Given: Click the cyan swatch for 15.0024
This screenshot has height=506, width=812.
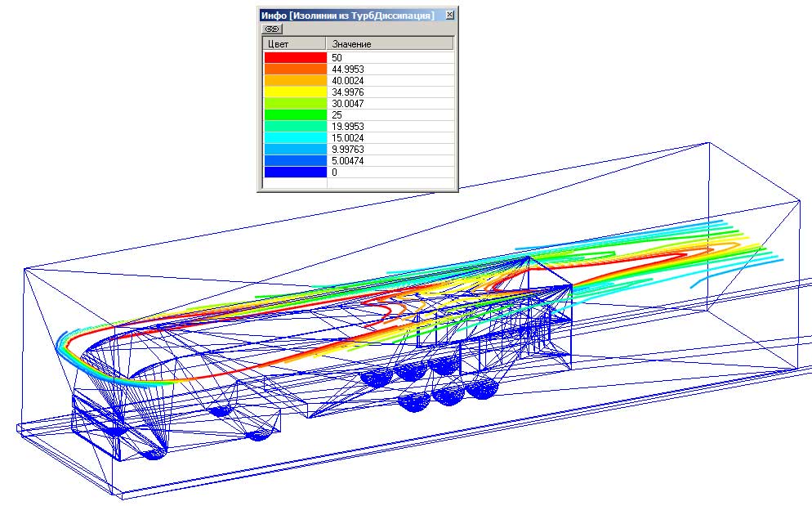Looking at the screenshot, I should (295, 138).
